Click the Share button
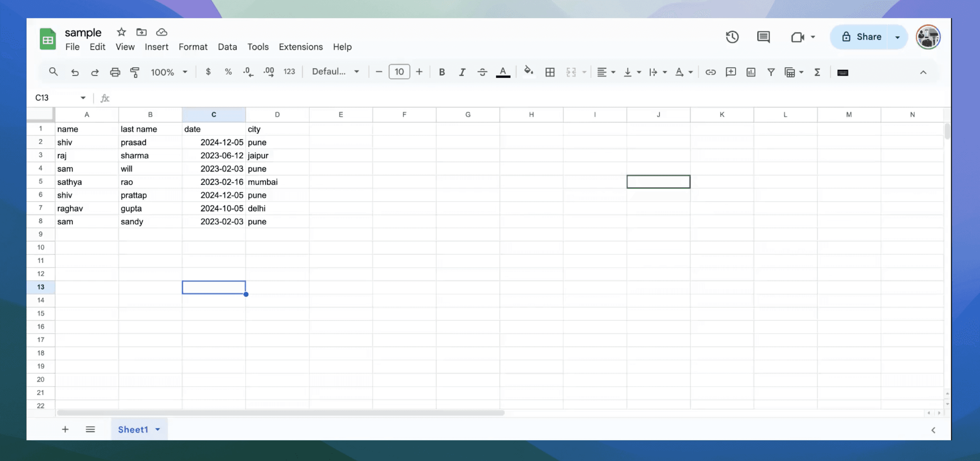This screenshot has width=980, height=461. point(868,37)
